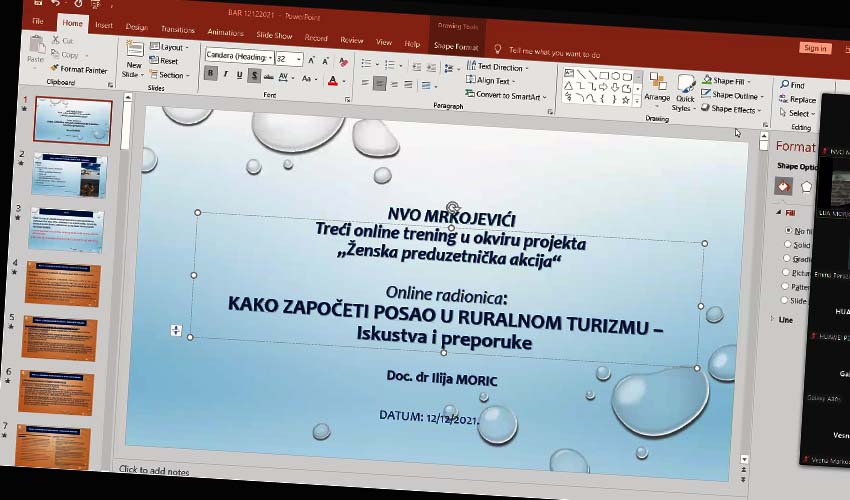Viewport: 850px width, 500px height.
Task: Clear all formatting with eraser icon
Action: pyautogui.click(x=343, y=62)
